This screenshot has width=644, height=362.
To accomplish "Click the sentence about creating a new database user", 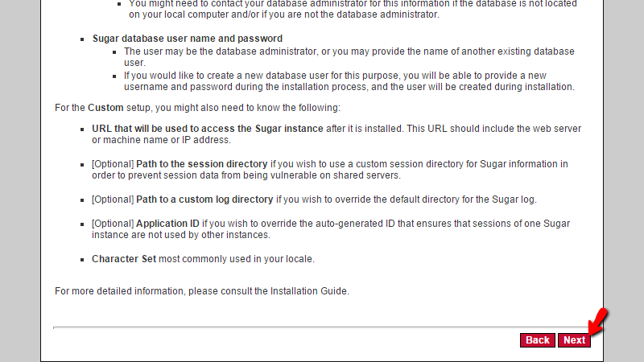I will coord(349,81).
